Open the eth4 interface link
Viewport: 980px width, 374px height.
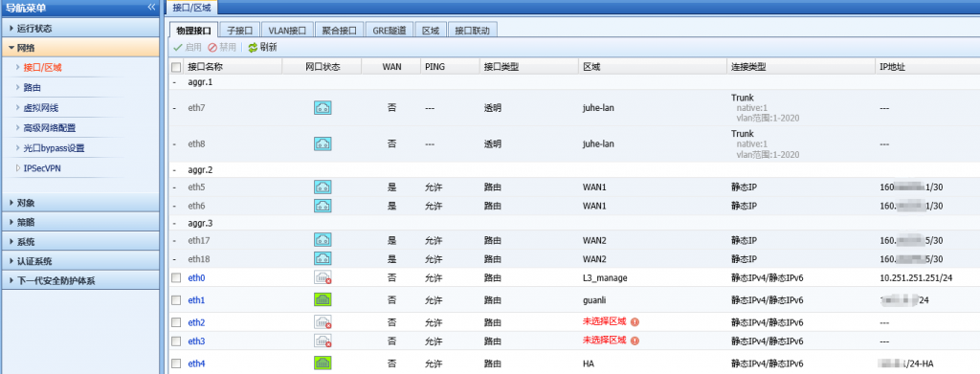196,363
